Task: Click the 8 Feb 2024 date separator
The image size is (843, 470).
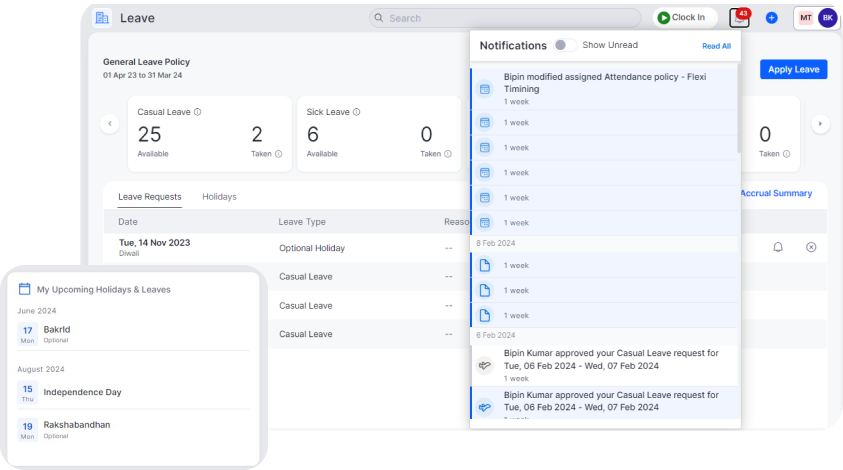Action: [x=496, y=243]
